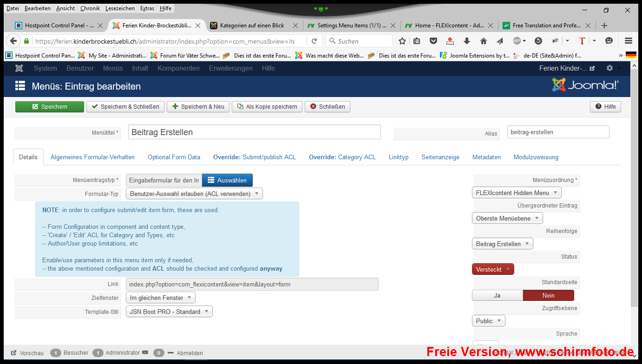
Task: Click the blue Auswählen button
Action: pos(227,180)
